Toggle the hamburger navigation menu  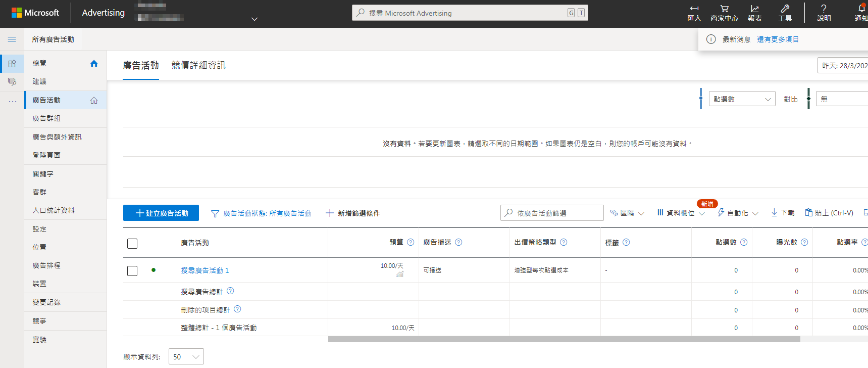pyautogui.click(x=12, y=39)
